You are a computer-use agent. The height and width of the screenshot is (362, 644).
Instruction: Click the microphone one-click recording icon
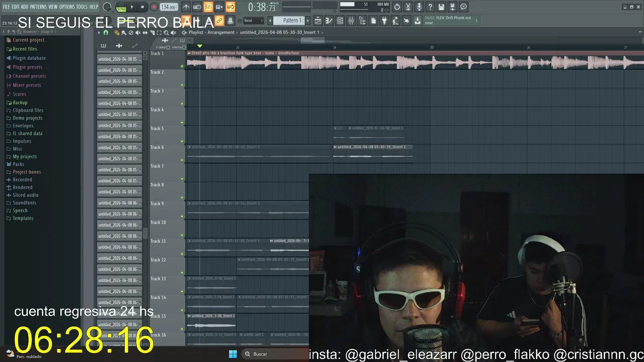click(419, 7)
